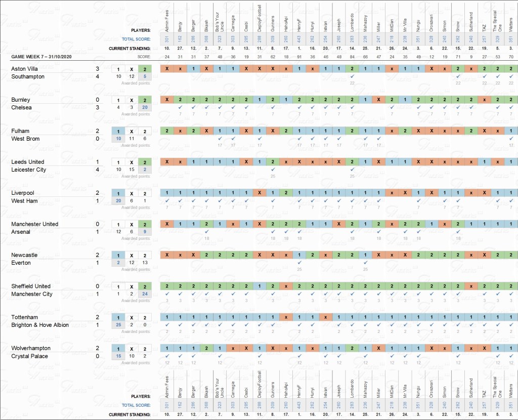This screenshot has height=420, width=518.
Task: Click Bkash's checkmark in Manchester United–Arsenal row
Action: [x=207, y=232]
